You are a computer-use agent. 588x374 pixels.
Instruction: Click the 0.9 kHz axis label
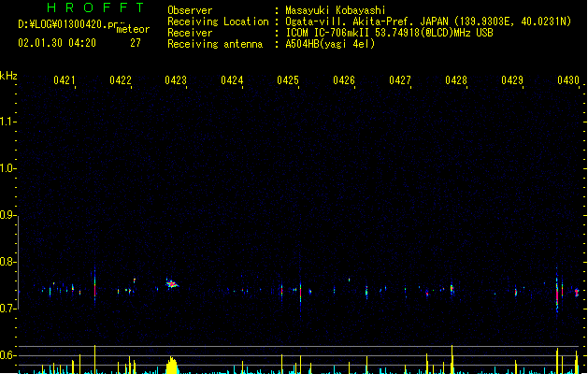coord(7,215)
